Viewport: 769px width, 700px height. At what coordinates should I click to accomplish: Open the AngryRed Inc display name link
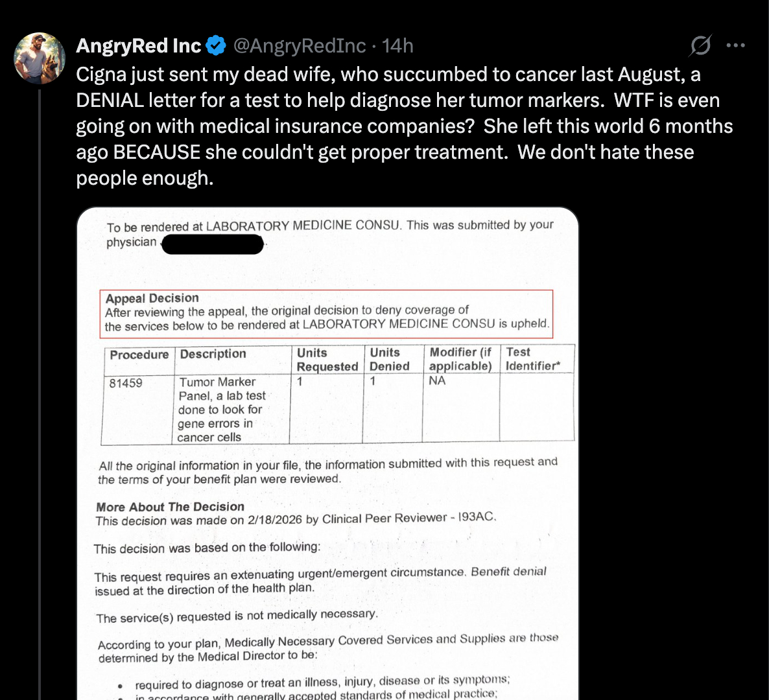tap(139, 45)
